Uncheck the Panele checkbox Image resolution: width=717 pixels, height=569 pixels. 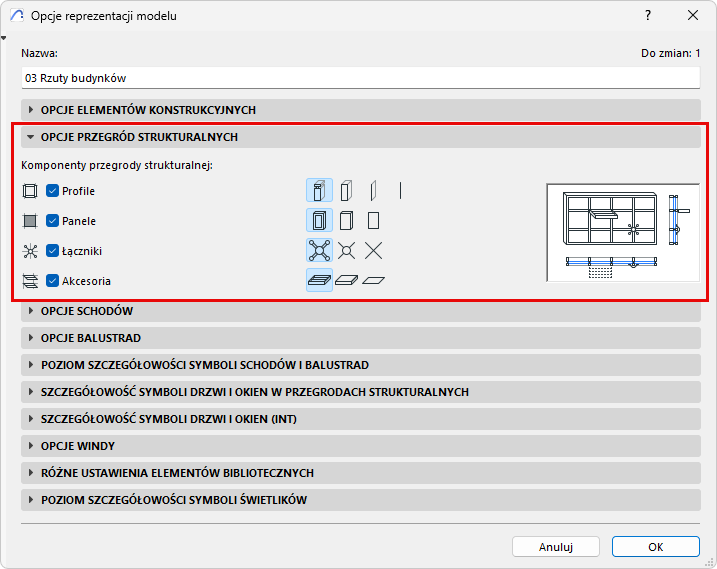[52, 221]
